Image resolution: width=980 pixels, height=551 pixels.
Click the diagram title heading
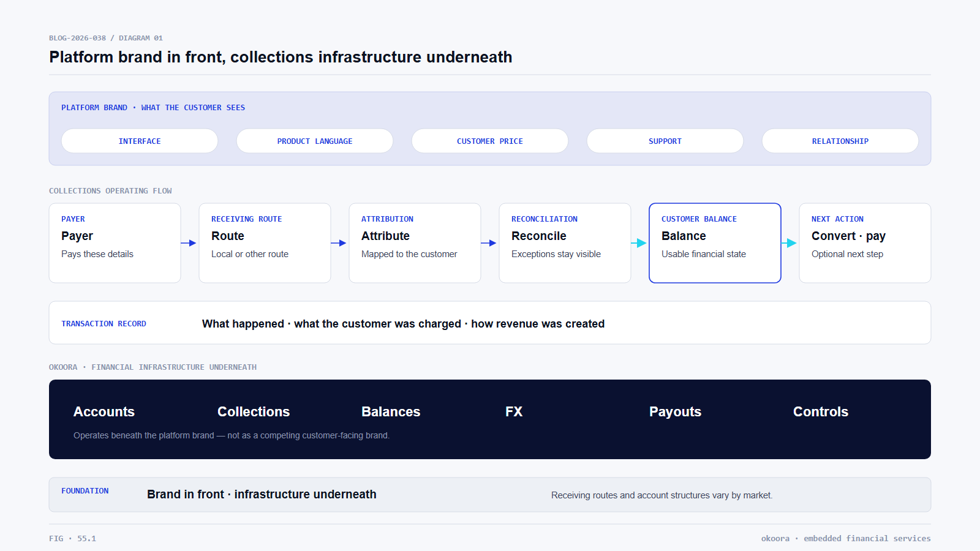click(281, 57)
